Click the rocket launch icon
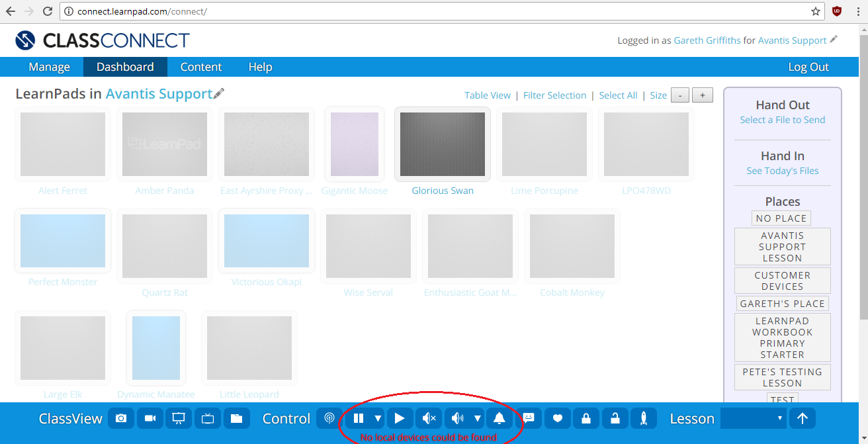The width and height of the screenshot is (868, 444). tap(644, 418)
